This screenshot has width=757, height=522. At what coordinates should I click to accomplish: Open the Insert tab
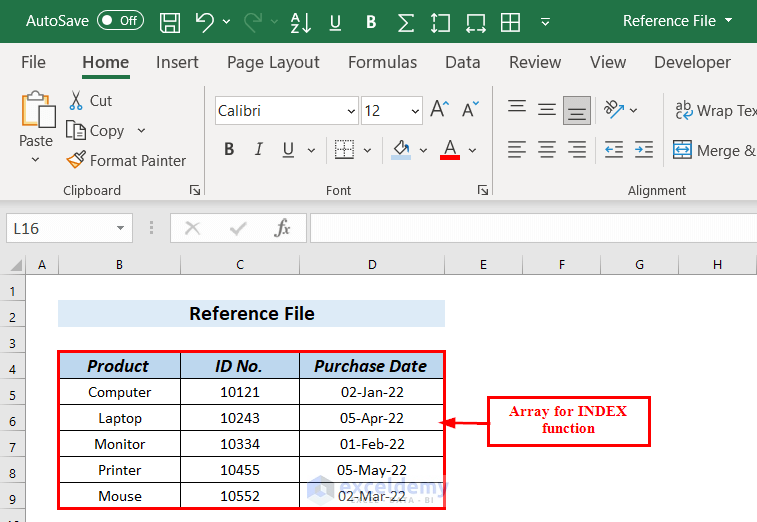click(177, 62)
